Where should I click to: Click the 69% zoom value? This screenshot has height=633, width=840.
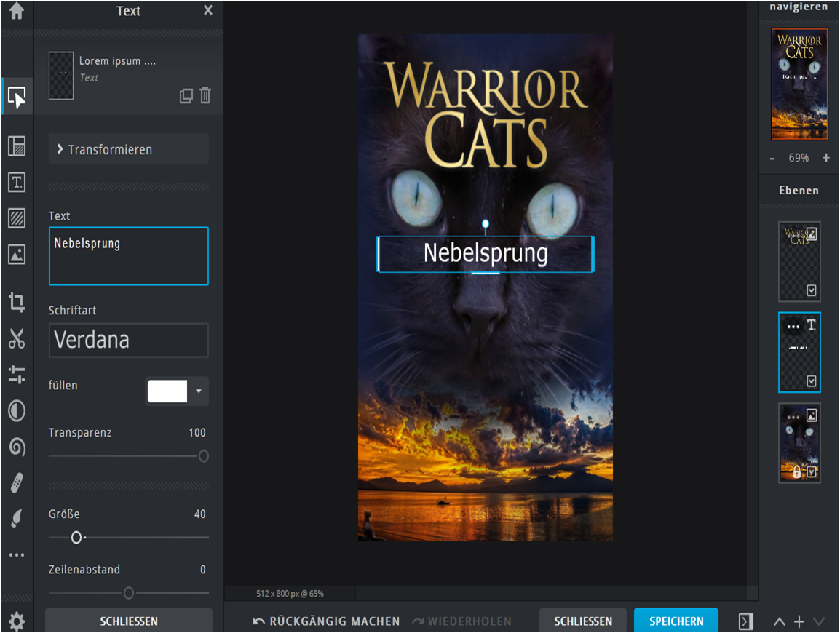(x=799, y=158)
